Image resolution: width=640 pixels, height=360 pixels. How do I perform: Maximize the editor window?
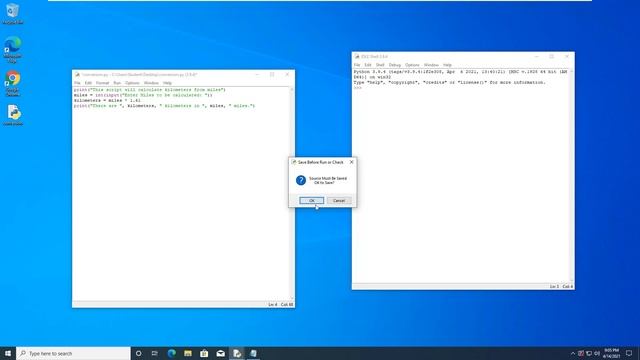272,75
